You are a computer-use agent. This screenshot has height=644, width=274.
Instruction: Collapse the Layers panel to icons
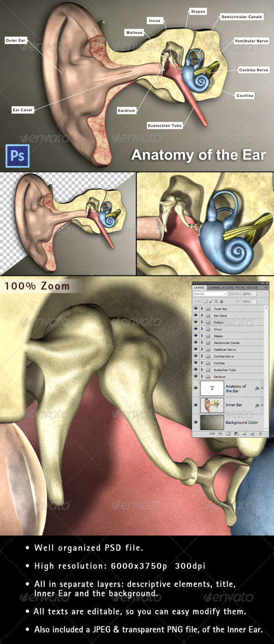pyautogui.click(x=262, y=283)
